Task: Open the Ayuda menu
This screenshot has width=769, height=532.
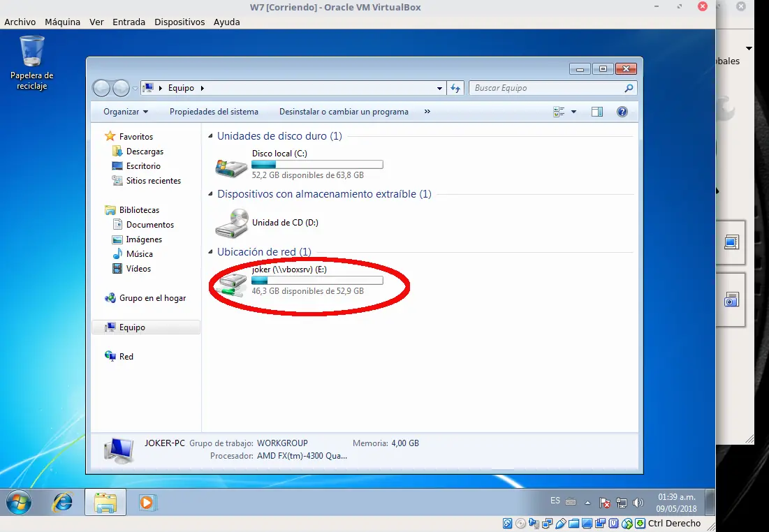Action: (x=226, y=22)
